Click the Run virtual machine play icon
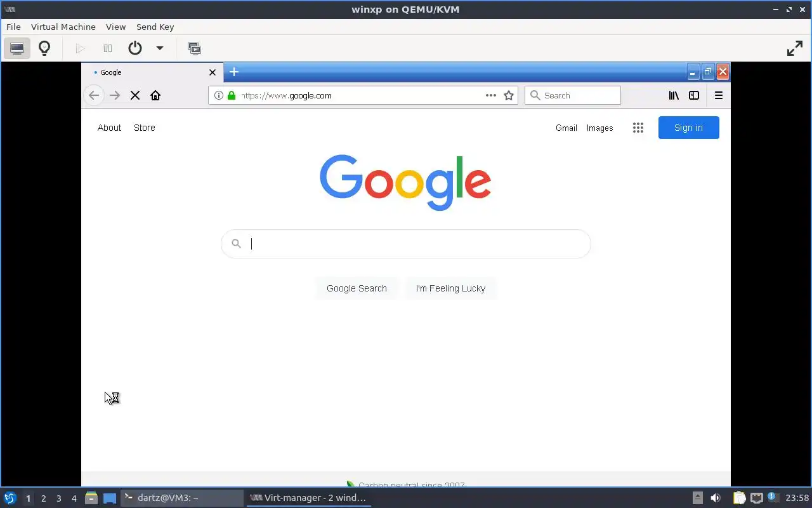The width and height of the screenshot is (812, 508). [x=80, y=48]
